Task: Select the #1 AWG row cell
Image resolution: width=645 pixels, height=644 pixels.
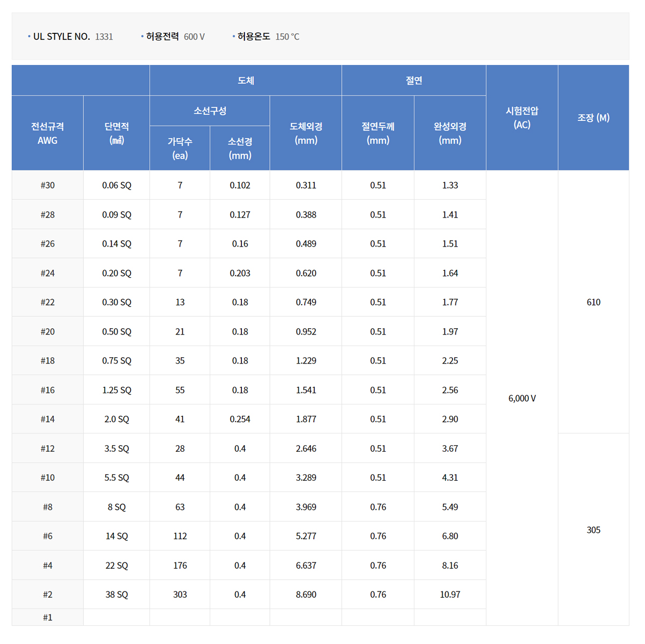Action: coord(47,618)
